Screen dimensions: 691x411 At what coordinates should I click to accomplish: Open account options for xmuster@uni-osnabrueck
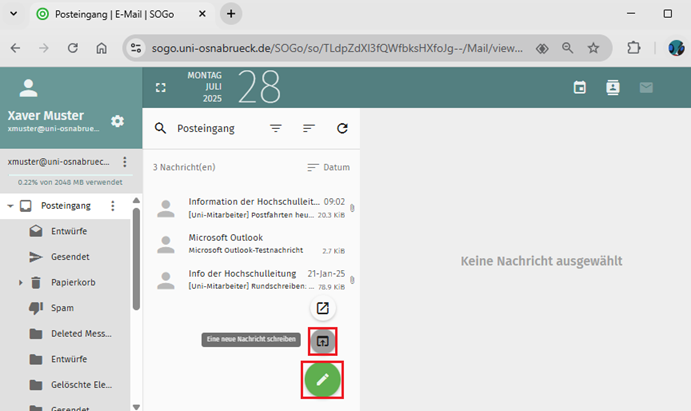[125, 162]
